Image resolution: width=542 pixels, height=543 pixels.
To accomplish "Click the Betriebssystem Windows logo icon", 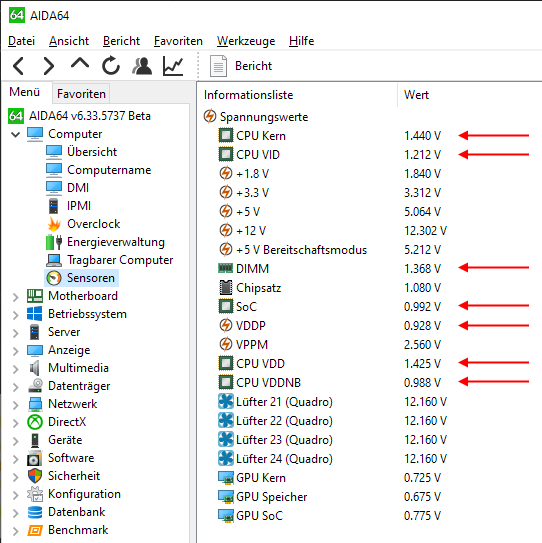I will click(x=35, y=314).
